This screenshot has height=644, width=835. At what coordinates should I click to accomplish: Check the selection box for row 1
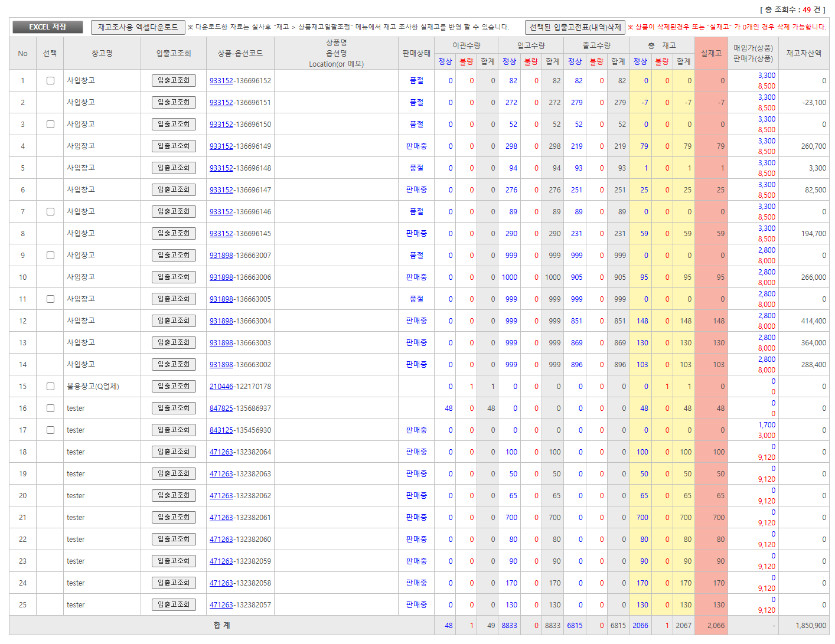click(50, 81)
